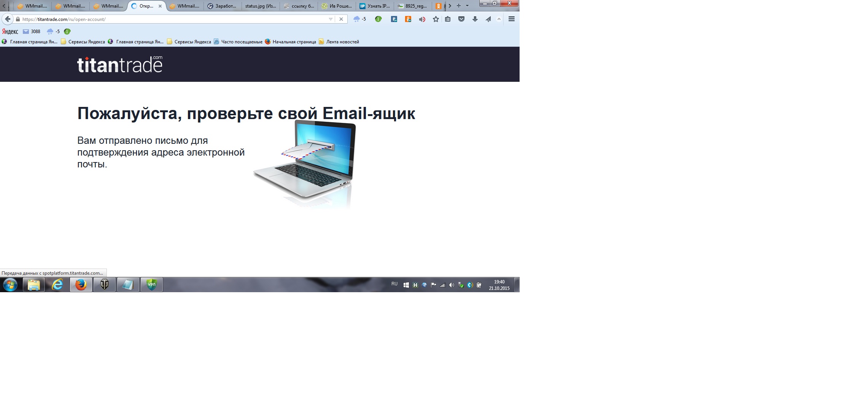
Task: Open the VPN shield taskbar app
Action: tap(152, 285)
